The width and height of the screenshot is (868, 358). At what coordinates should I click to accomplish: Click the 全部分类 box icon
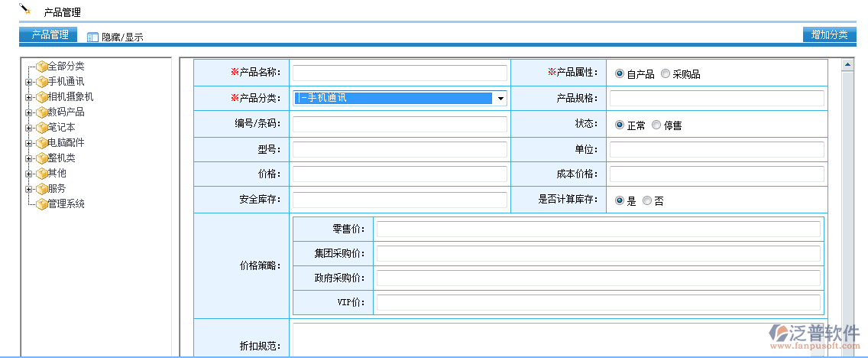click(41, 67)
